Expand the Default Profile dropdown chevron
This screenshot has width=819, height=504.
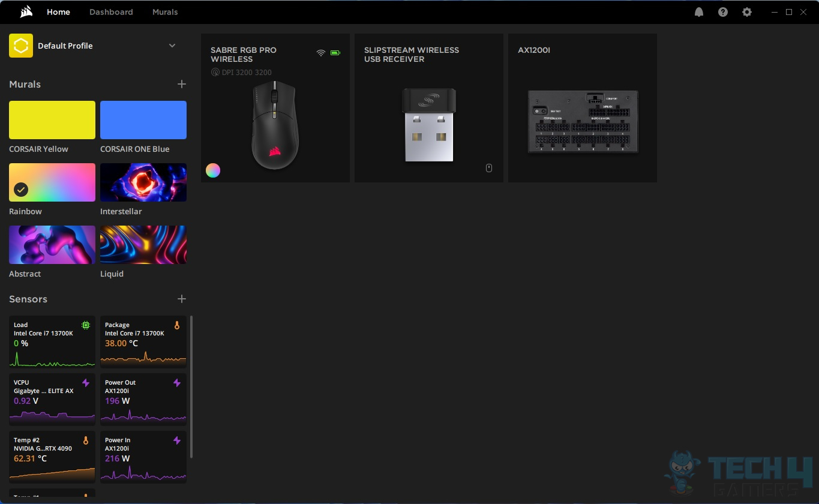tap(172, 46)
